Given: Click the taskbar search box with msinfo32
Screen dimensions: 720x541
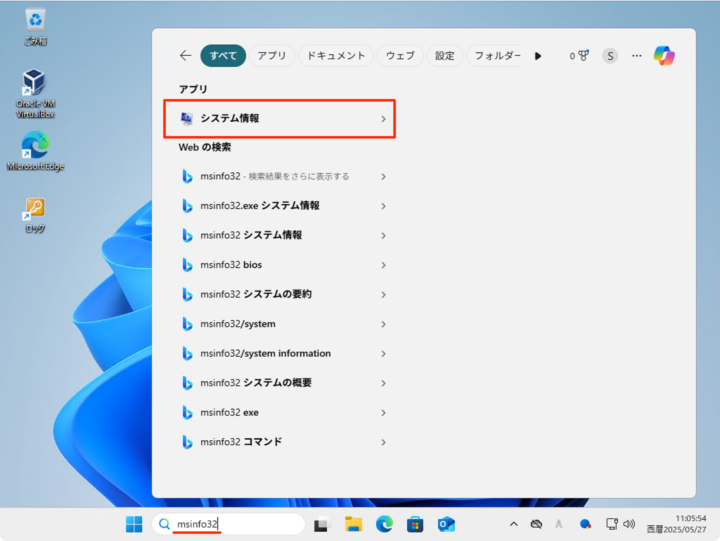Looking at the screenshot, I should click(x=229, y=524).
